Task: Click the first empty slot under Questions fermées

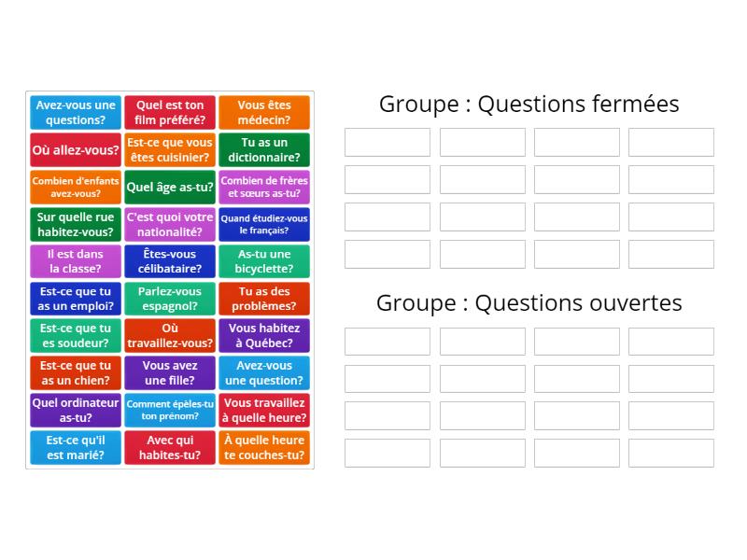Action: 387,142
